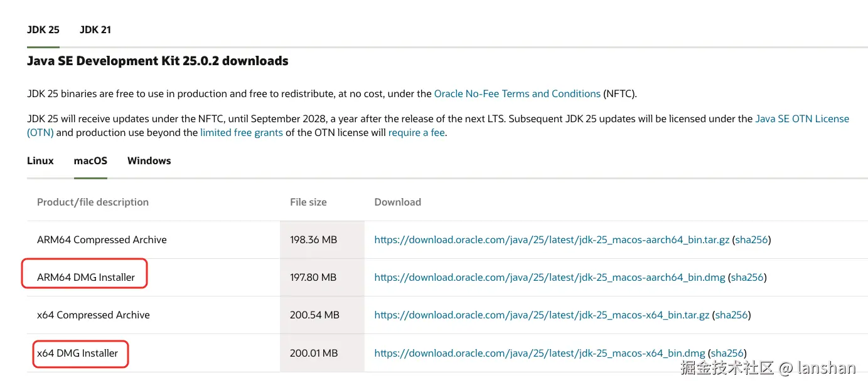Click the 197.80 MB file size cell
The height and width of the screenshot is (388, 868).
(x=313, y=278)
